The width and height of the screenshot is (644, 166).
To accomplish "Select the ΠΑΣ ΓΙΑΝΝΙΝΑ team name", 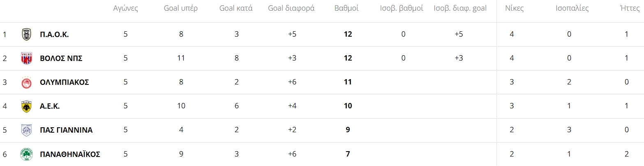I will tap(66, 130).
